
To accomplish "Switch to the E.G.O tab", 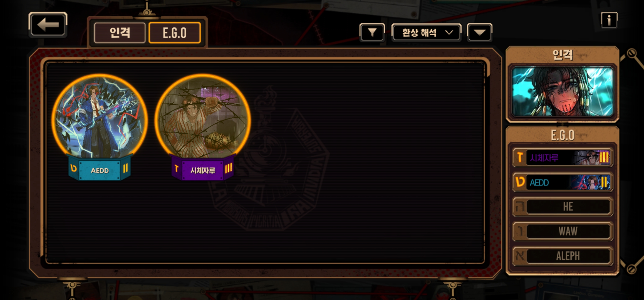I will pos(175,33).
